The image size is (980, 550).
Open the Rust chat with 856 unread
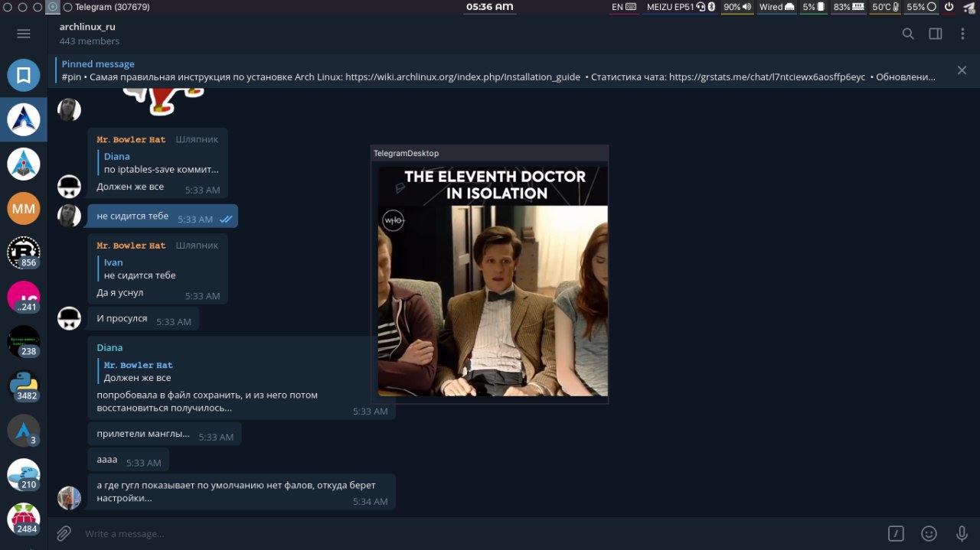pos(24,252)
